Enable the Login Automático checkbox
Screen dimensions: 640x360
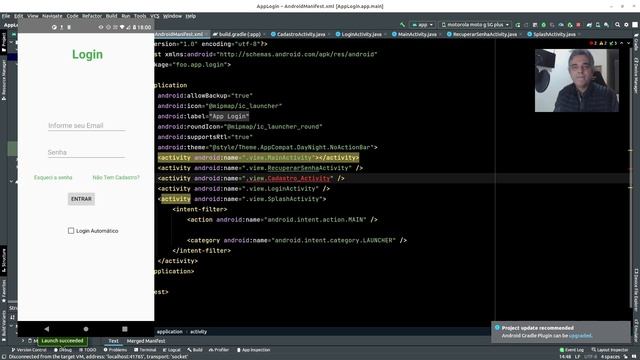tap(71, 231)
